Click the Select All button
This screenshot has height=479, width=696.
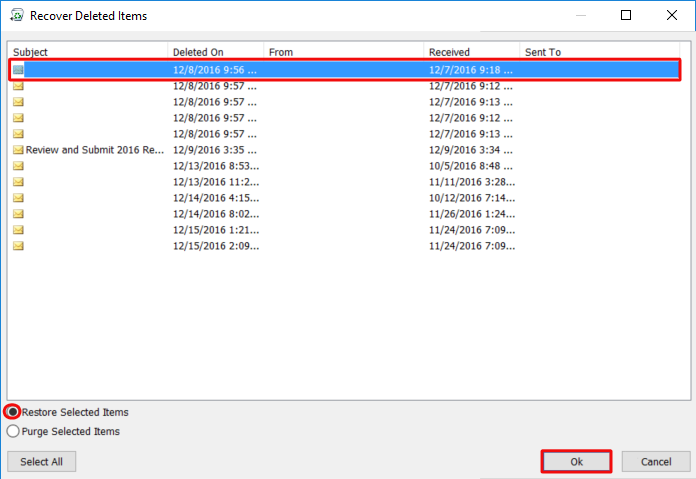pyautogui.click(x=41, y=462)
